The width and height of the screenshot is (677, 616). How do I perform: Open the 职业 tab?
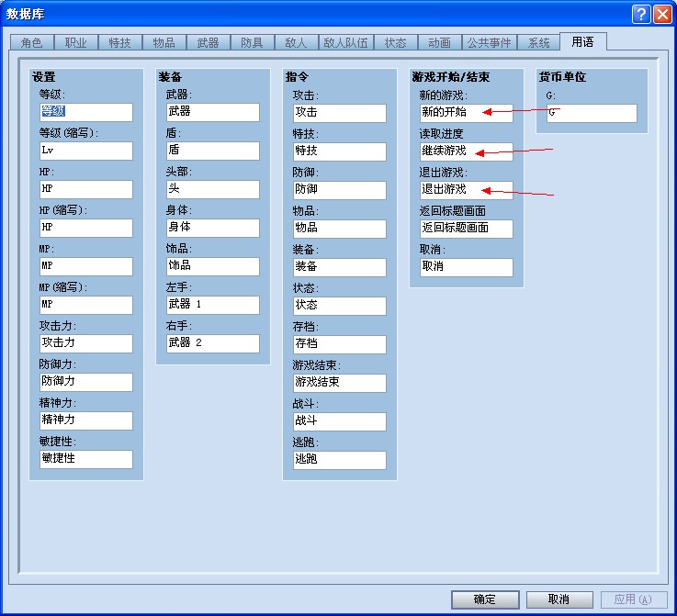click(75, 43)
